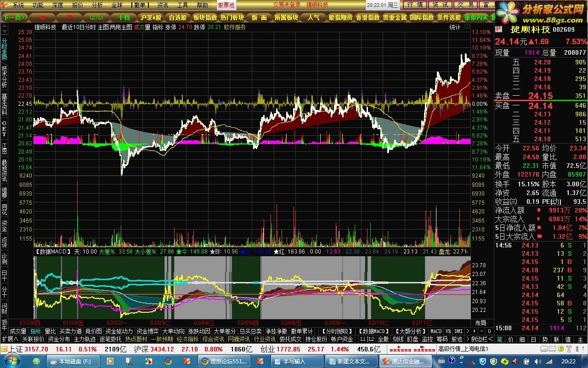Image resolution: width=588 pixels, height=368 pixels.
Task: Click the 自选股 button
Action: (177, 17)
